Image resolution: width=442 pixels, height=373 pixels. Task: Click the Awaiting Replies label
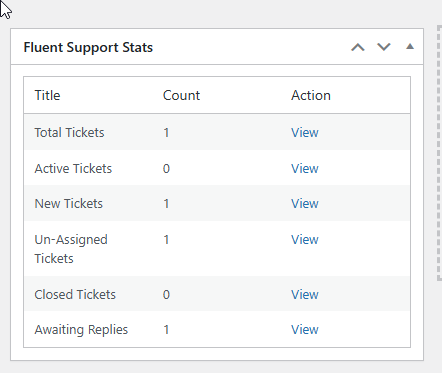(x=81, y=330)
